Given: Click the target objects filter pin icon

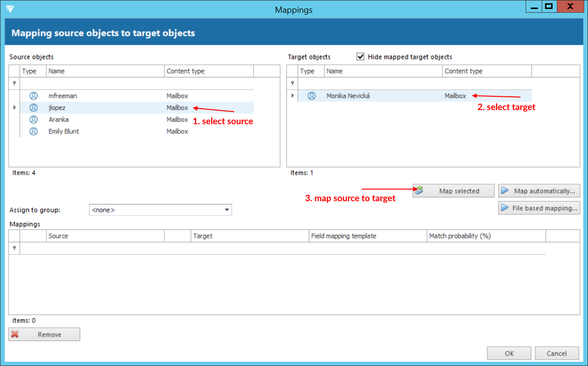Looking at the screenshot, I should click(x=292, y=83).
